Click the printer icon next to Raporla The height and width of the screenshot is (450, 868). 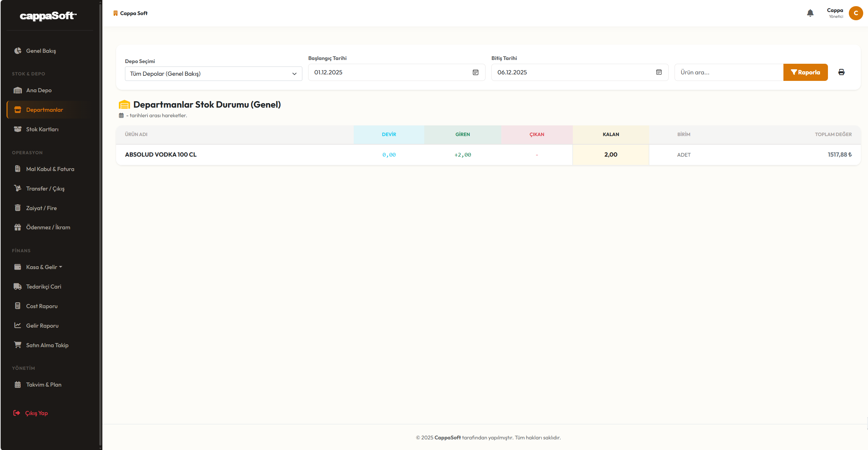click(841, 72)
